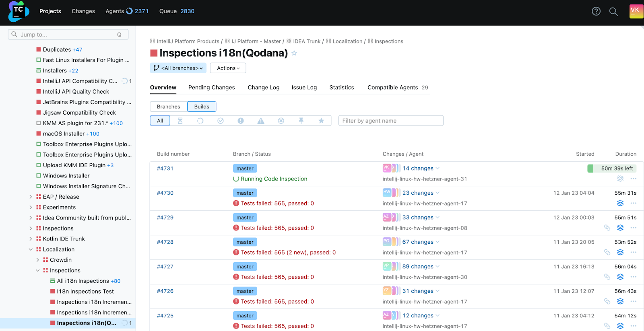The image size is (644, 331).
Task: Expand the Crowdin project tree node
Action: click(38, 260)
